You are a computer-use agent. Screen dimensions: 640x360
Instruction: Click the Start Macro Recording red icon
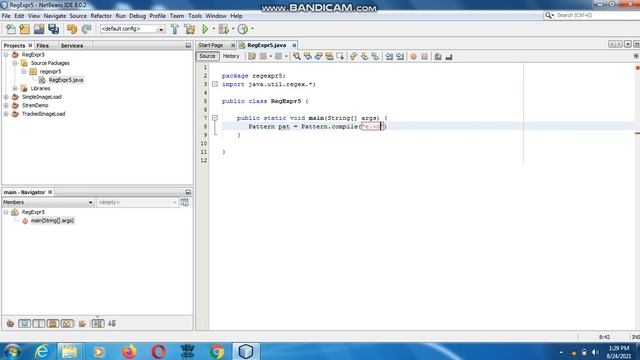413,56
